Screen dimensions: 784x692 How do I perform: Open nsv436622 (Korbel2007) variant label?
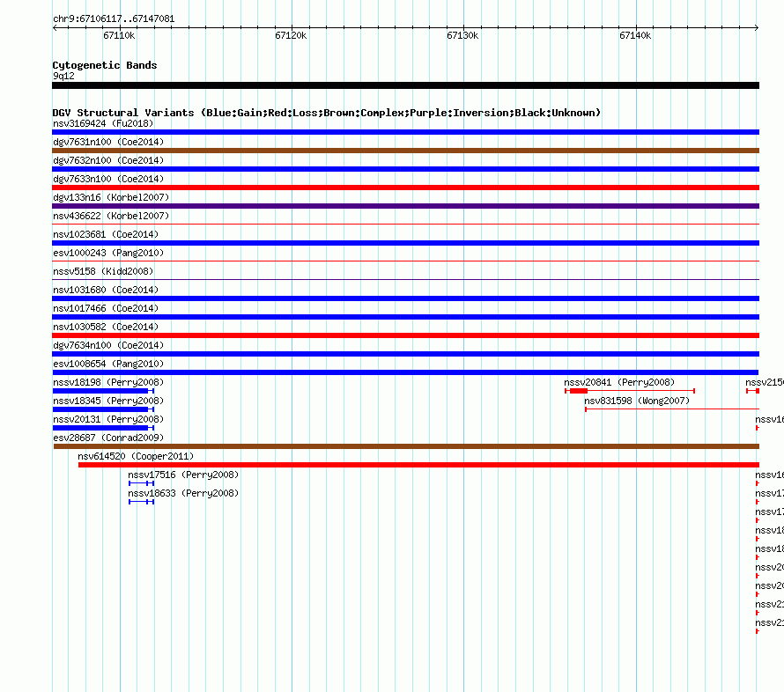click(x=111, y=216)
